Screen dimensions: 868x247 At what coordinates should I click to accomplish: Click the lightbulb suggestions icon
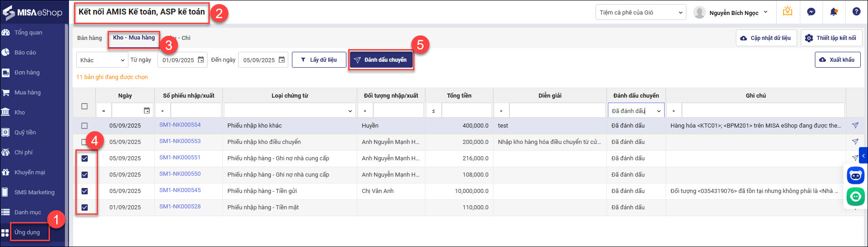788,12
